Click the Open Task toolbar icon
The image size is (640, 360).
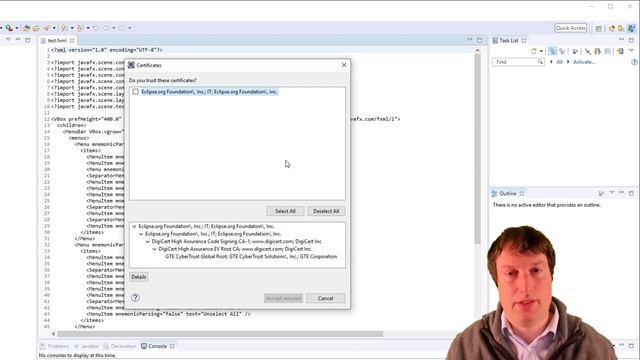(36, 28)
